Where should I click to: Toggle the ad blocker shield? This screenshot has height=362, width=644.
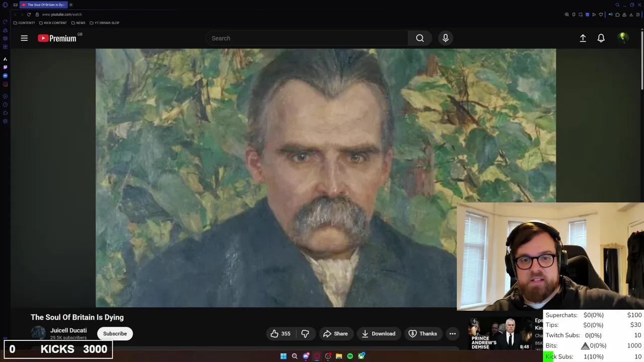tap(587, 15)
